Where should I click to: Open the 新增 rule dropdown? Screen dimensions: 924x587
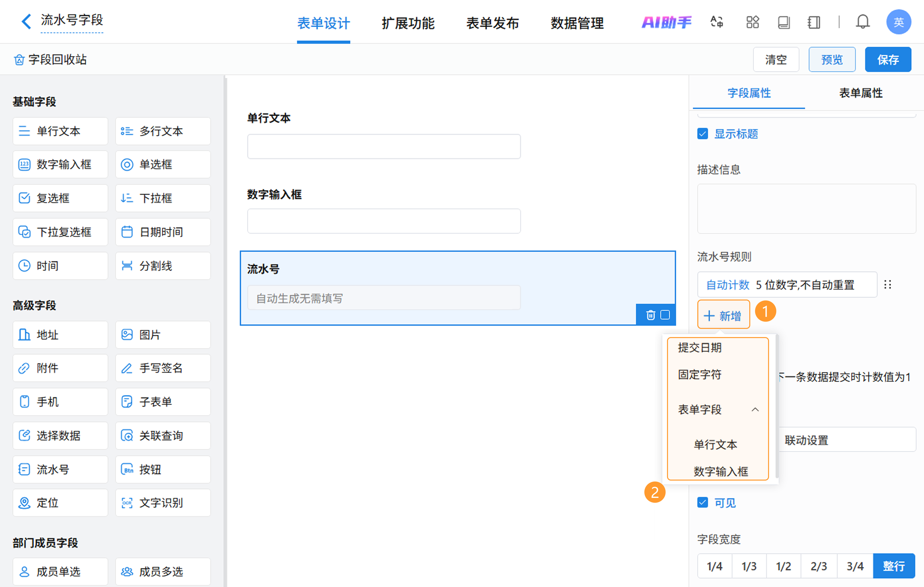723,316
